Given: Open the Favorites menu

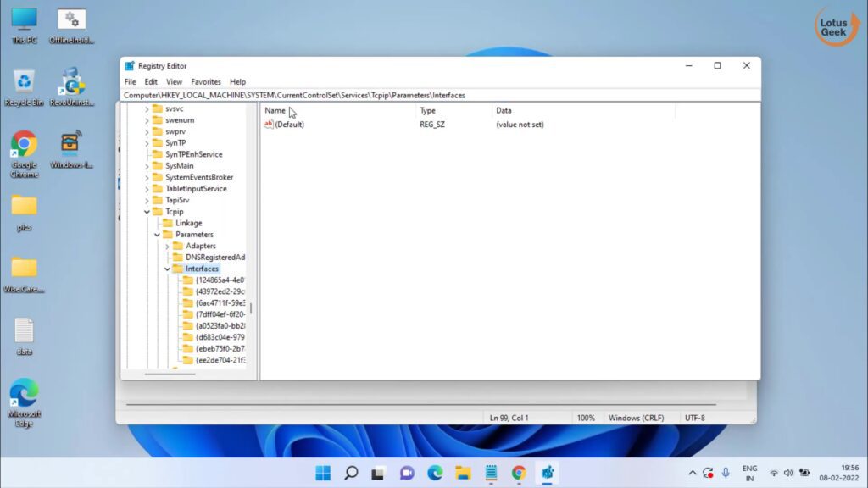Looking at the screenshot, I should point(206,82).
